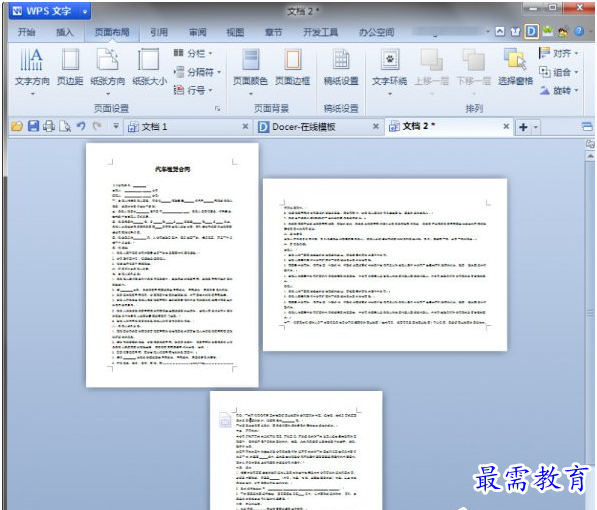Expand the 分栏 columns dropdown
597x510 pixels.
193,53
